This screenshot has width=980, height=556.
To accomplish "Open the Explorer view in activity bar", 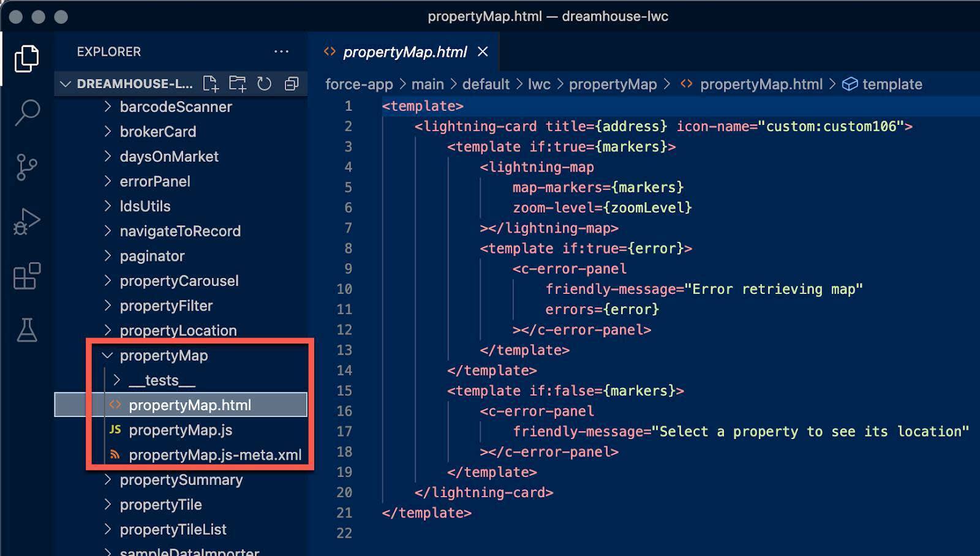I will pyautogui.click(x=26, y=58).
